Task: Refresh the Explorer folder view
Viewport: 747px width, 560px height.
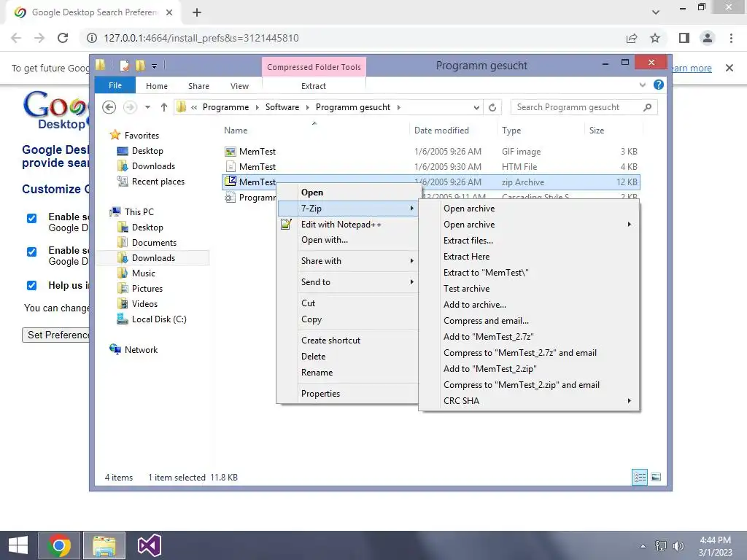Action: point(492,108)
